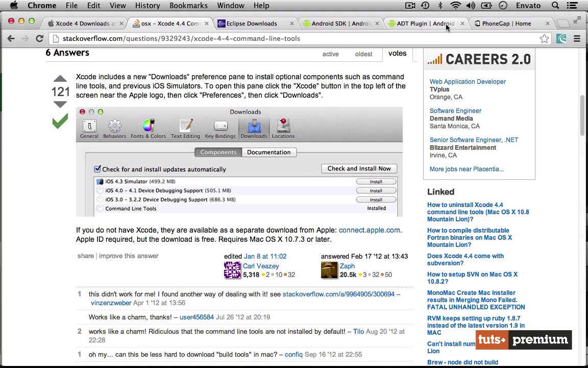Click the teal extension icon in toolbar
This screenshot has width=588, height=368.
pos(561,39)
